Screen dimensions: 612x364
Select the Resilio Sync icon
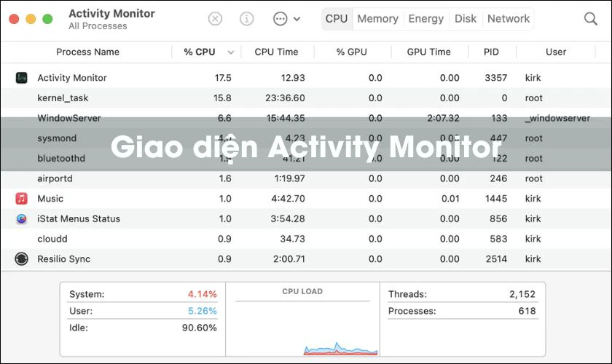click(x=21, y=259)
